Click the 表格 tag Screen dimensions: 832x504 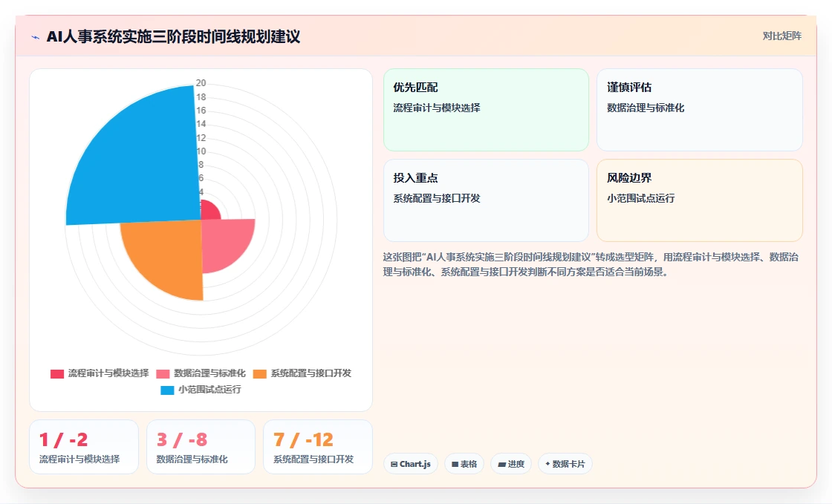[x=464, y=464]
